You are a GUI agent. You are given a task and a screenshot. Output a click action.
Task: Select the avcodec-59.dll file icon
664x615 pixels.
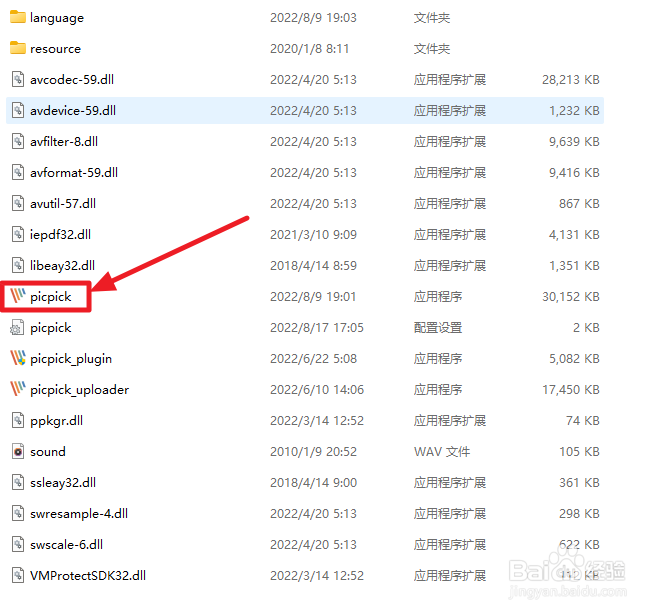pos(18,79)
